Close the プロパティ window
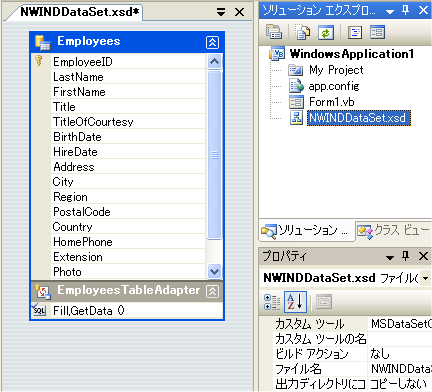432x392 pixels. pos(423,256)
